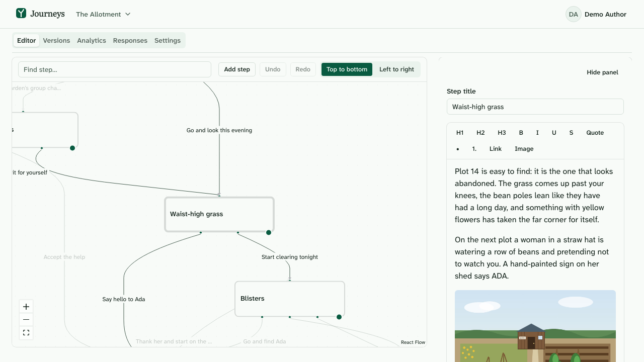This screenshot has height=362, width=644.
Task: Set layout to Top to bottom
Action: [347, 69]
